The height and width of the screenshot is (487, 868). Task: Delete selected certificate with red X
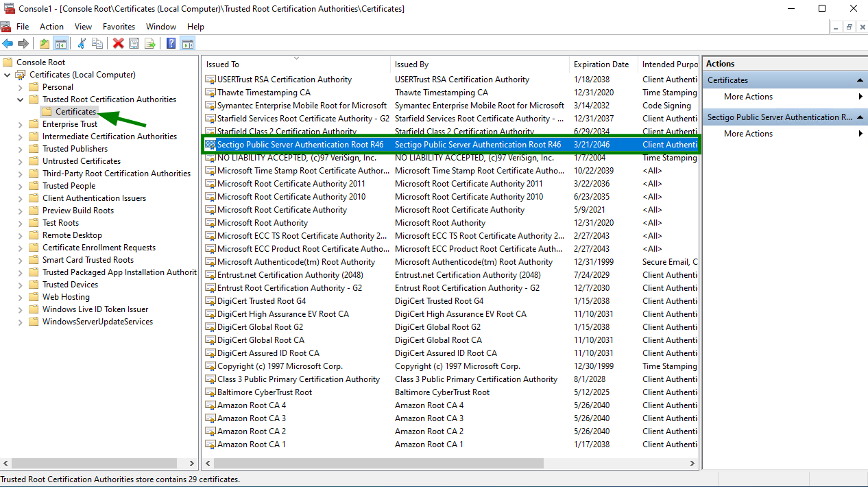point(119,44)
